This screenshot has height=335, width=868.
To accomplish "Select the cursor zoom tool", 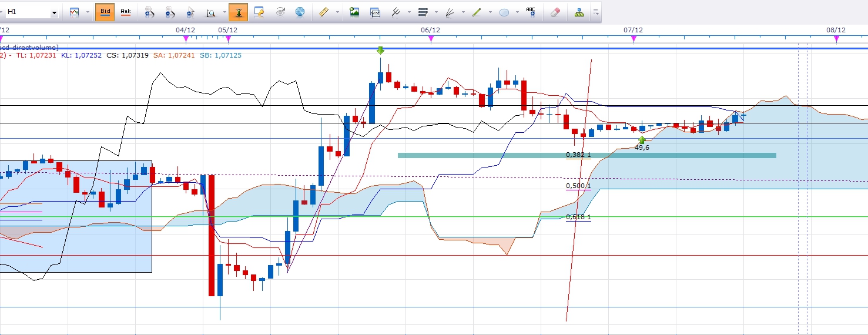I will coord(190,12).
